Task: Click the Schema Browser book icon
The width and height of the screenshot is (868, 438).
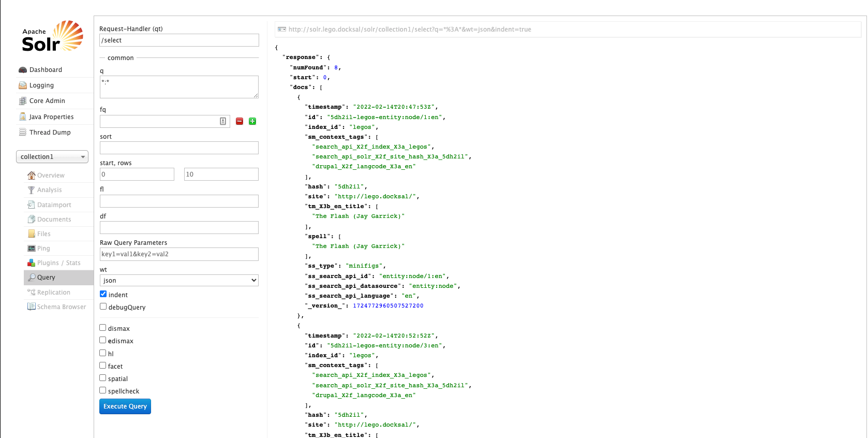Action: tap(32, 307)
